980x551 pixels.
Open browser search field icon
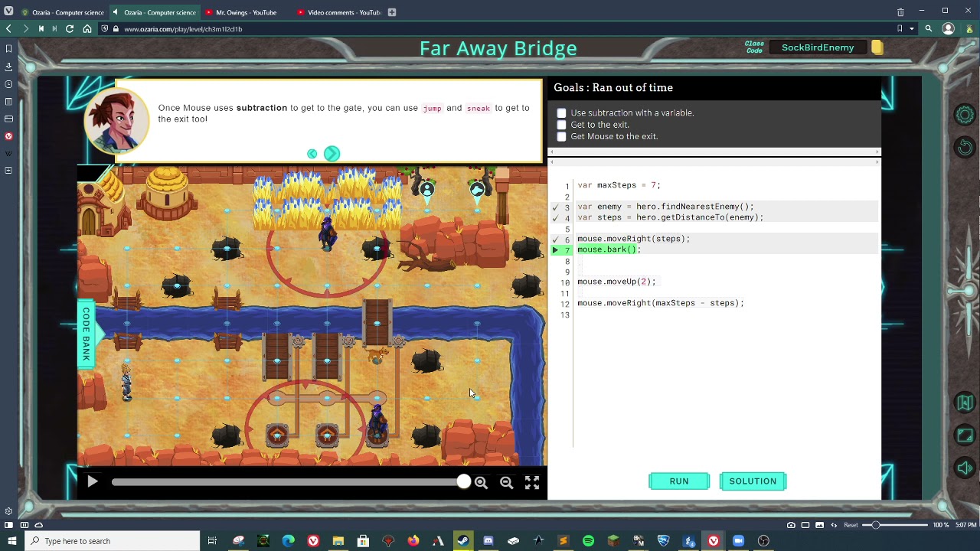(x=929, y=29)
